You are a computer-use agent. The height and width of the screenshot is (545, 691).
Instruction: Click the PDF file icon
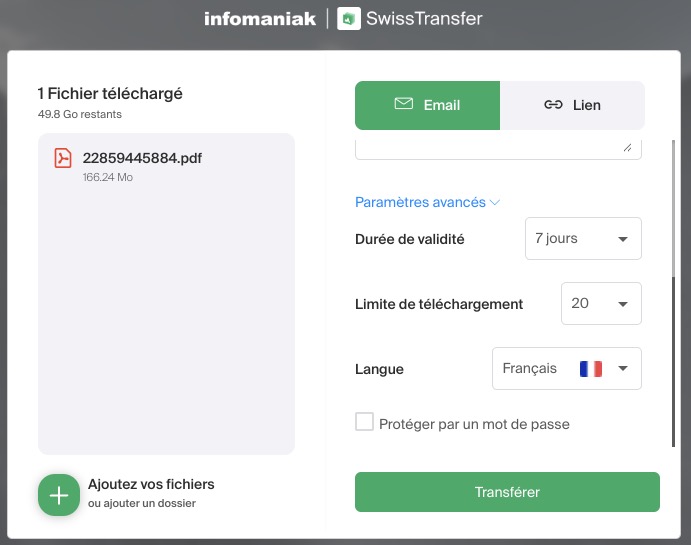[63, 159]
